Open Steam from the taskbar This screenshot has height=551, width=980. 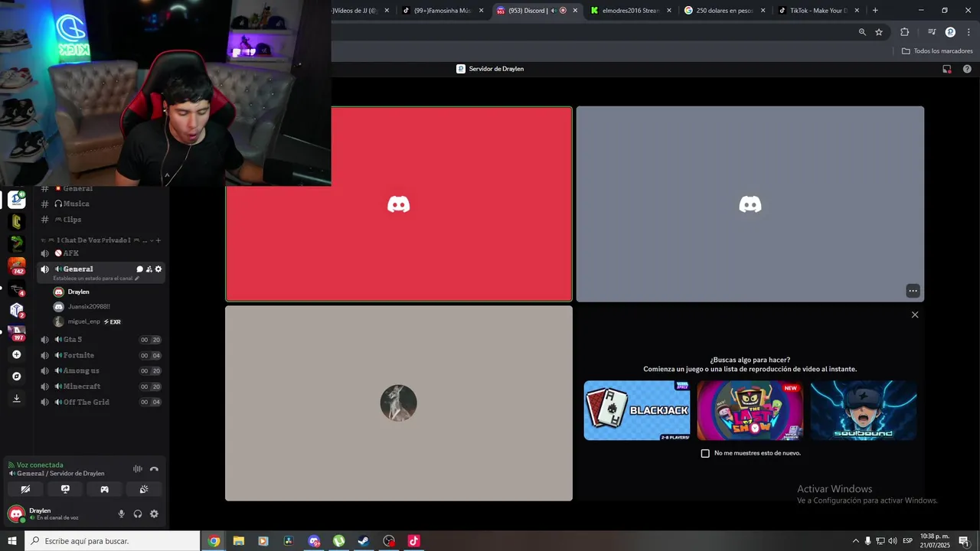pyautogui.click(x=364, y=541)
